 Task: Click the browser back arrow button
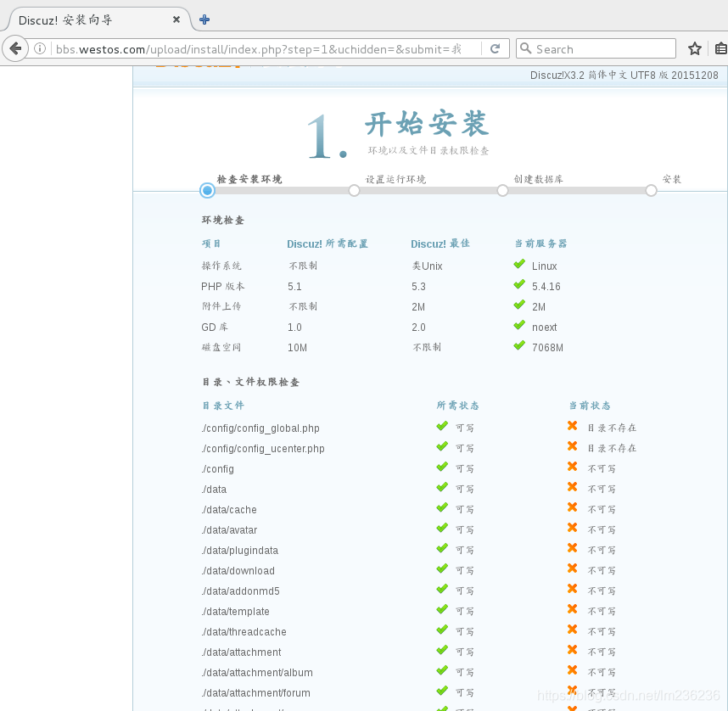tap(15, 48)
